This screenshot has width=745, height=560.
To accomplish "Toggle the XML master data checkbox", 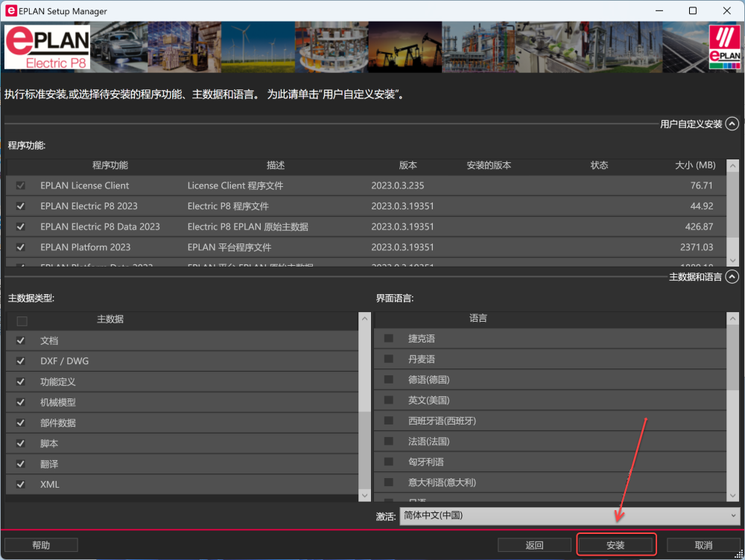I will (x=20, y=484).
